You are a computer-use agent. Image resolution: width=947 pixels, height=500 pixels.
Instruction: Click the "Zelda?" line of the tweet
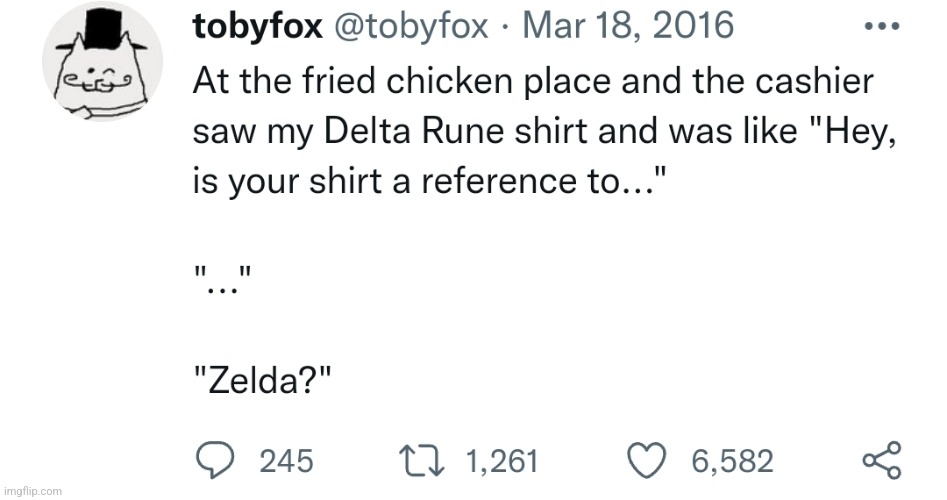(262, 377)
